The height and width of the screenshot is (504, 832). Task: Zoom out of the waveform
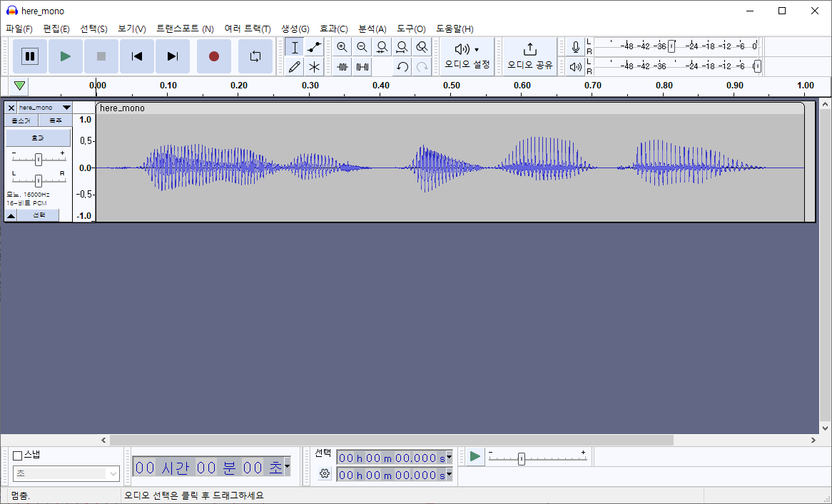pyautogui.click(x=362, y=47)
